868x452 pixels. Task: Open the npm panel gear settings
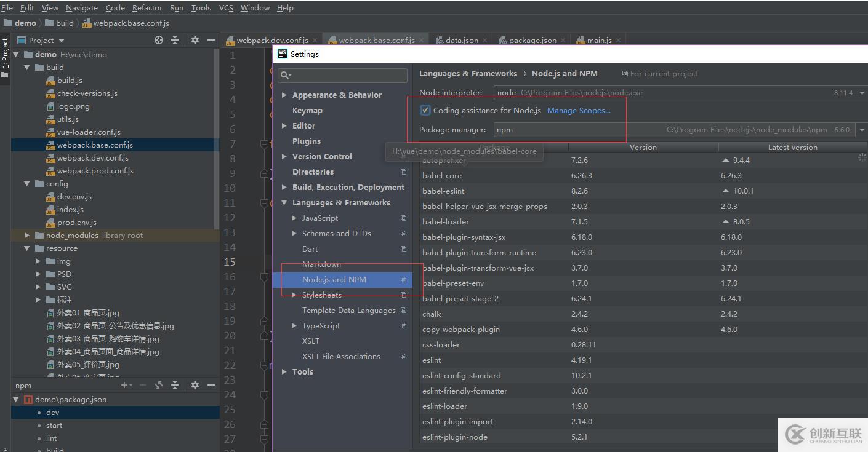(195, 385)
